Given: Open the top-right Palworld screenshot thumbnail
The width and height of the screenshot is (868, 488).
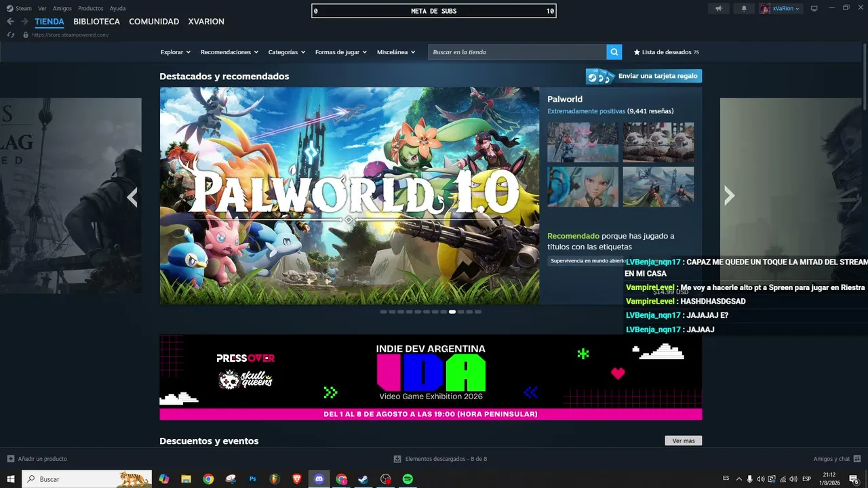Looking at the screenshot, I should (658, 142).
